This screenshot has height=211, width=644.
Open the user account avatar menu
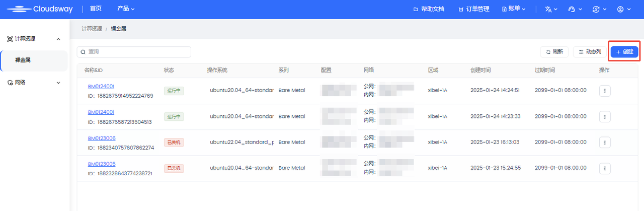click(x=623, y=9)
